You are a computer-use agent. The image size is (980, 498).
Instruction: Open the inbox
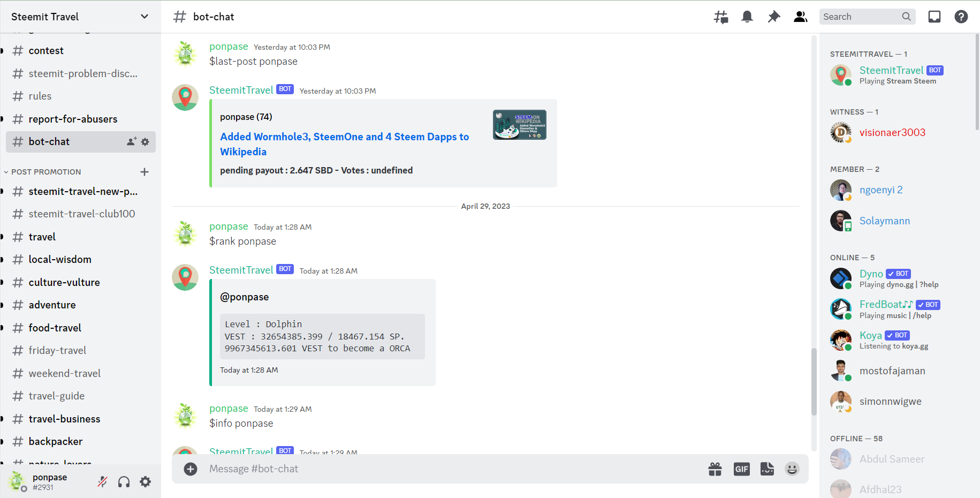(x=935, y=17)
